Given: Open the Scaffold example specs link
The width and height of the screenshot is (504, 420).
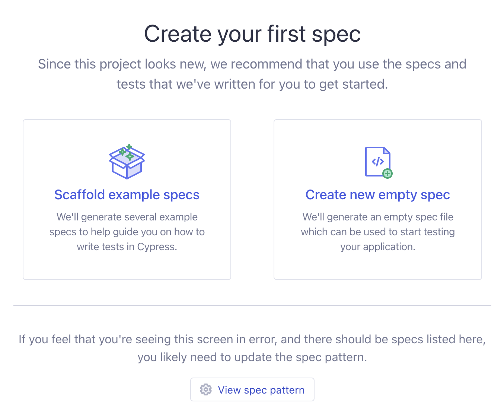Looking at the screenshot, I should click(x=127, y=194).
